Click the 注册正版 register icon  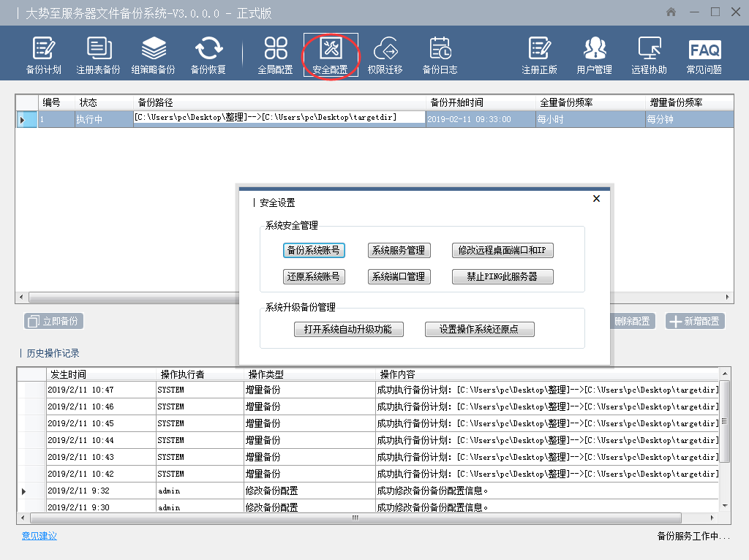(539, 56)
